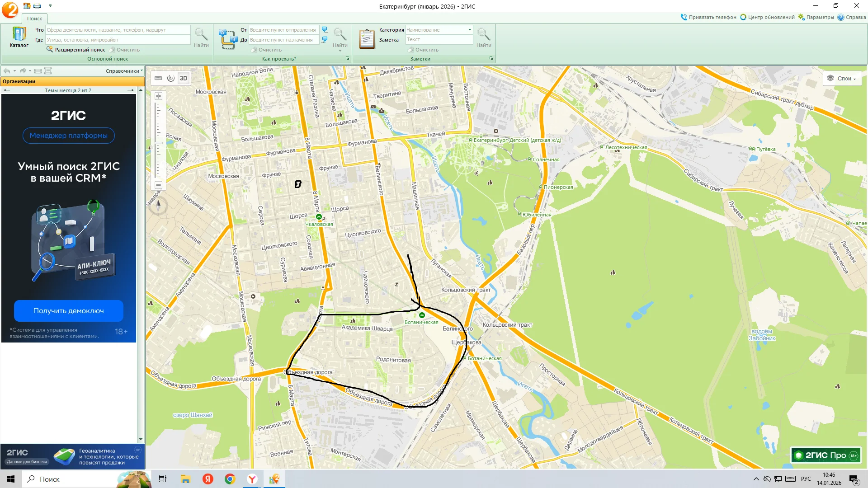Zoom out with the map minus button
The image size is (868, 488).
tap(158, 185)
